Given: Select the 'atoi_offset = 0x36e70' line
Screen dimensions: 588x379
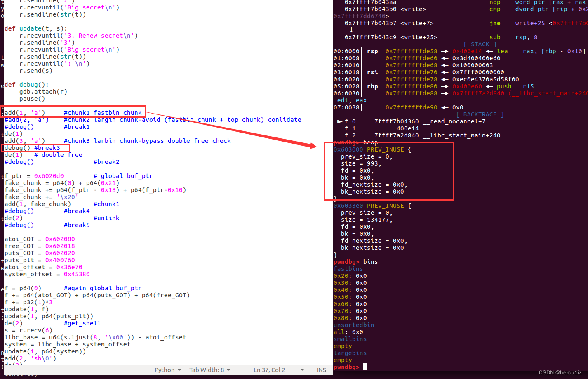Looking at the screenshot, I should [x=43, y=267].
